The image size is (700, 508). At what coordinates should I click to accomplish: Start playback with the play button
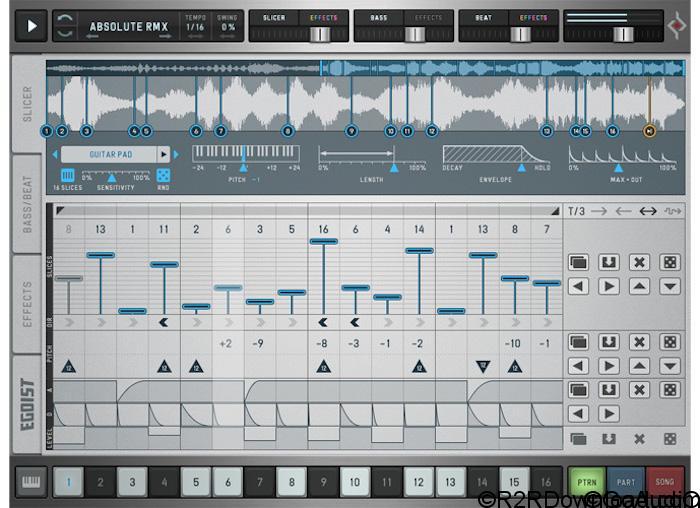click(31, 26)
